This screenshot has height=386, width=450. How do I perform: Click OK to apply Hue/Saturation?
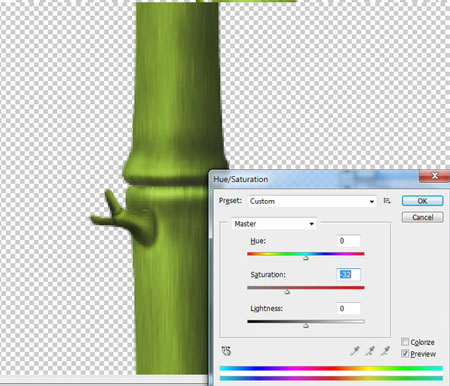pyautogui.click(x=422, y=201)
